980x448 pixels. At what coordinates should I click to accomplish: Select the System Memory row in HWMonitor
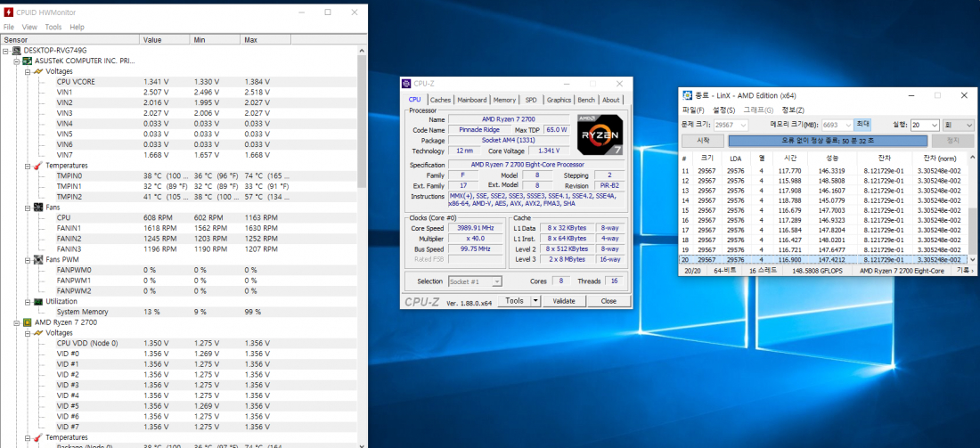point(178,312)
